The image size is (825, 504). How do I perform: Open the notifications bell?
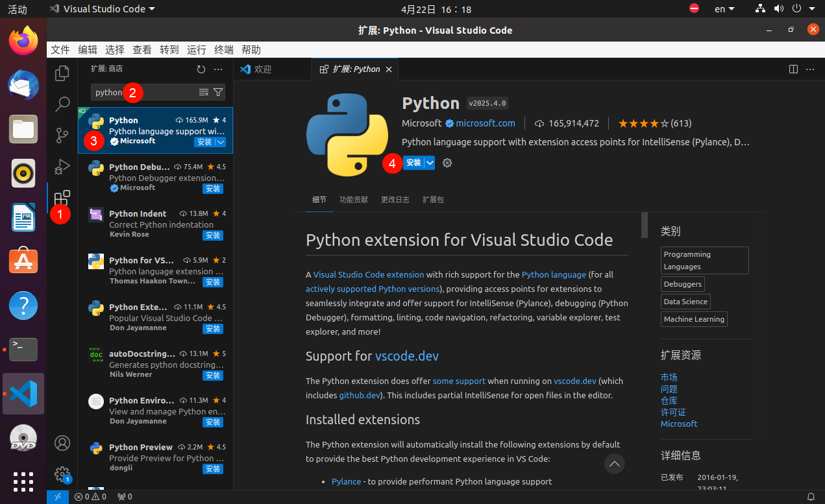811,497
